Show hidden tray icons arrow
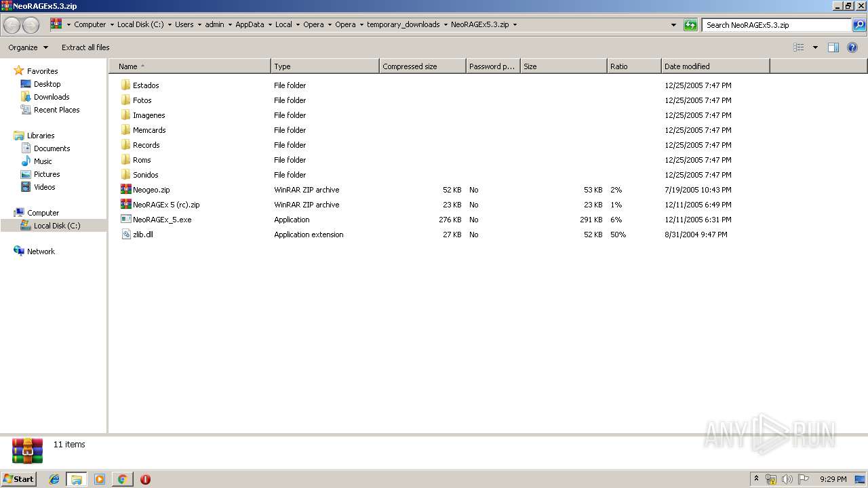 pos(757,479)
